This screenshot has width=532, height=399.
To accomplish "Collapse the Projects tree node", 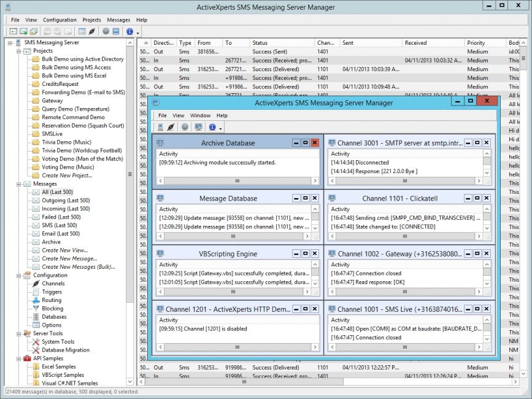I will pyautogui.click(x=18, y=51).
